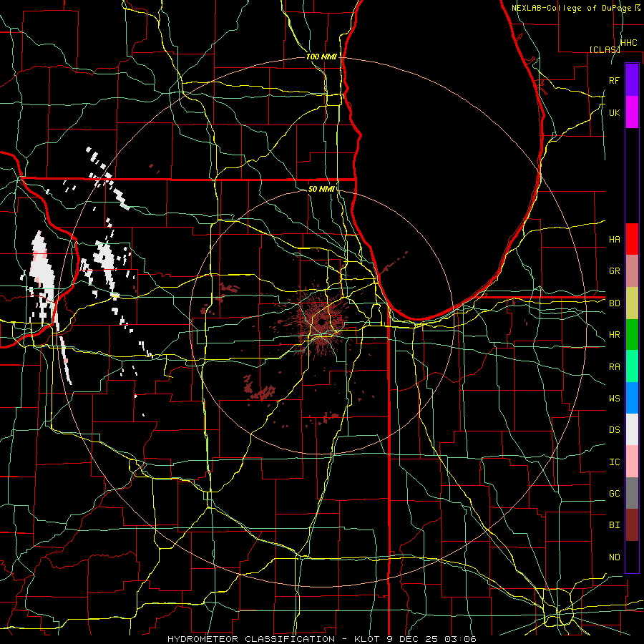Pick the dusty pink GR legend swatch
The width and height of the screenshot is (644, 644).
click(632, 270)
